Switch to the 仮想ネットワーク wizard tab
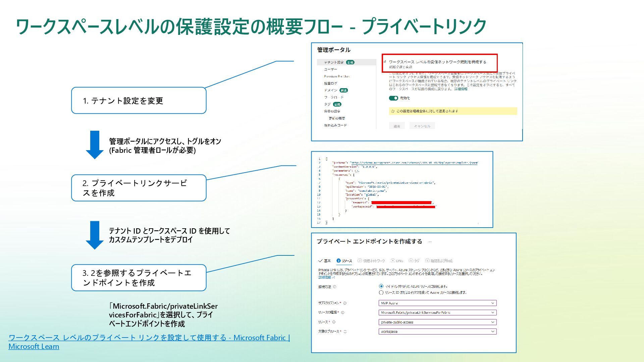 (x=371, y=261)
